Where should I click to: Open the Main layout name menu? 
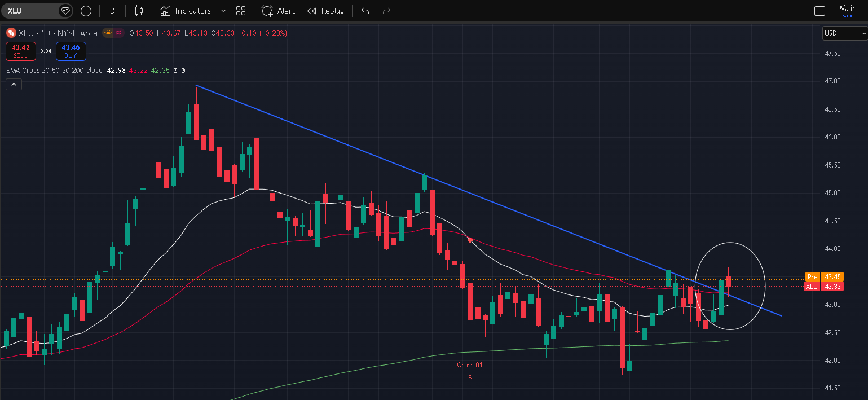coord(848,8)
